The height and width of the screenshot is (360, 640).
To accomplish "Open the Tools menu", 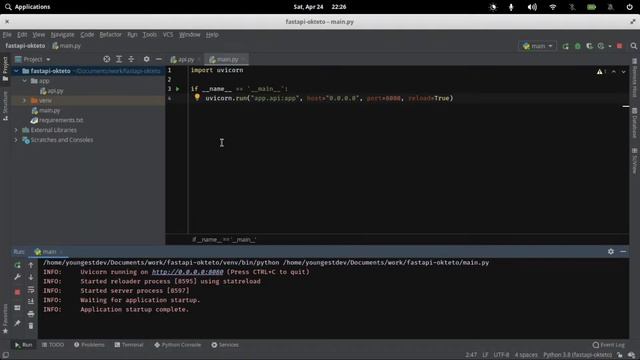I will pos(150,35).
